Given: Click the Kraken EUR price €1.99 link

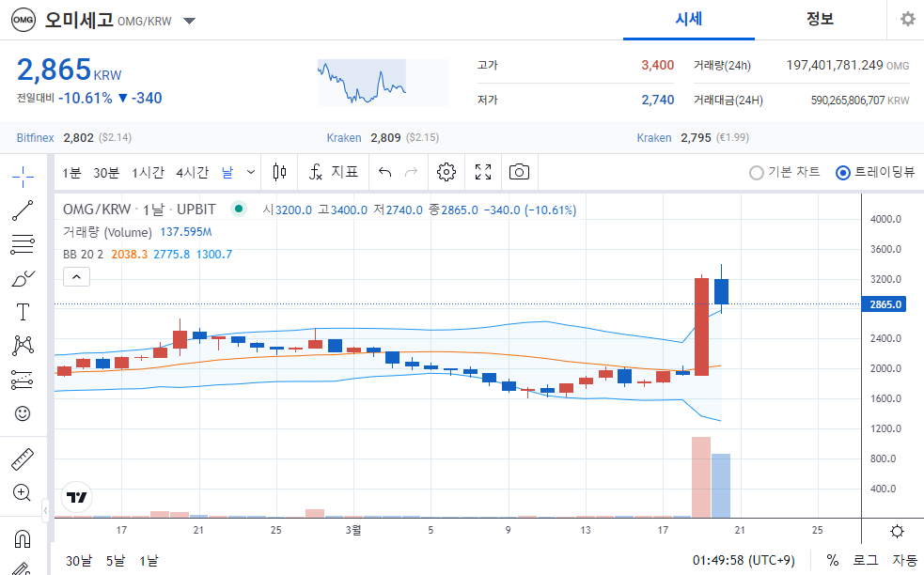Looking at the screenshot, I should (693, 138).
